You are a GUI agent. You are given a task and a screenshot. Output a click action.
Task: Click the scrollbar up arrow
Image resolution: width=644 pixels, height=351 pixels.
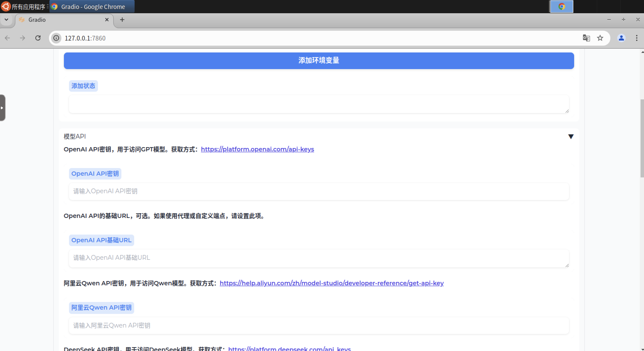(642, 52)
